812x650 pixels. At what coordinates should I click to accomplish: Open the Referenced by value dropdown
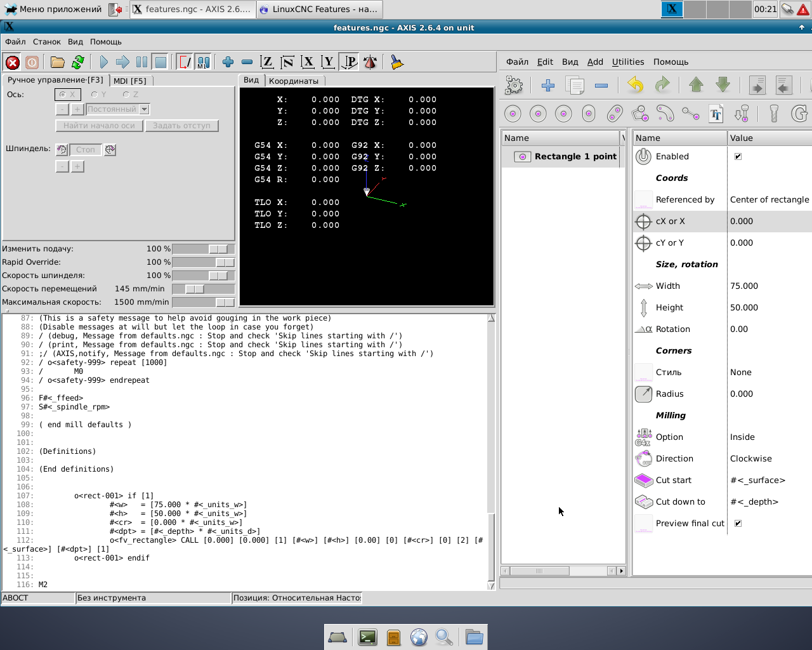click(x=769, y=200)
